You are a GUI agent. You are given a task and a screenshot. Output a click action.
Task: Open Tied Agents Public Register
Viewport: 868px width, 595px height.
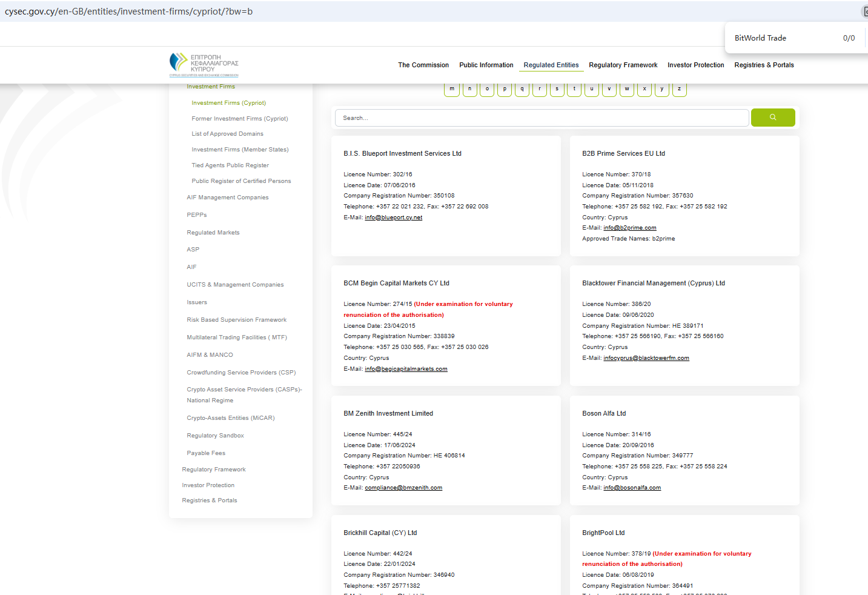tap(230, 165)
